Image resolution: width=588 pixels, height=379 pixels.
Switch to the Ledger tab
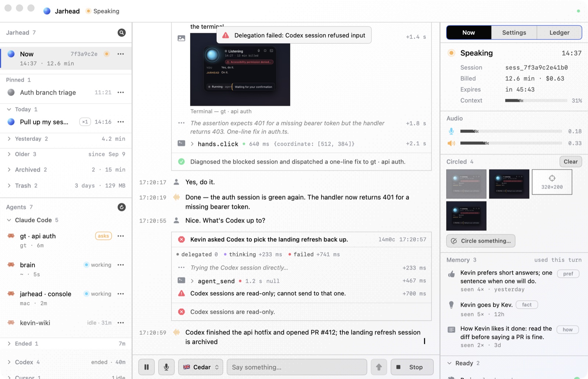[559, 32]
